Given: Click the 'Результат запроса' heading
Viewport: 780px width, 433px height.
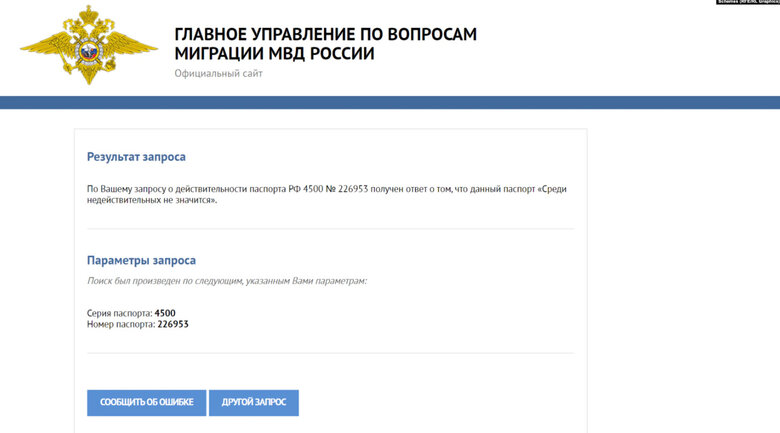Looking at the screenshot, I should 136,157.
